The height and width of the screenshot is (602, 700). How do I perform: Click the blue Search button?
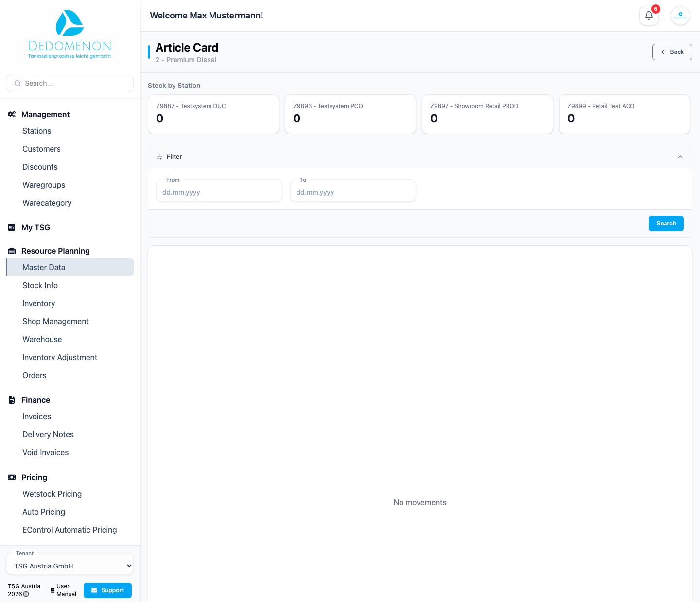point(666,224)
